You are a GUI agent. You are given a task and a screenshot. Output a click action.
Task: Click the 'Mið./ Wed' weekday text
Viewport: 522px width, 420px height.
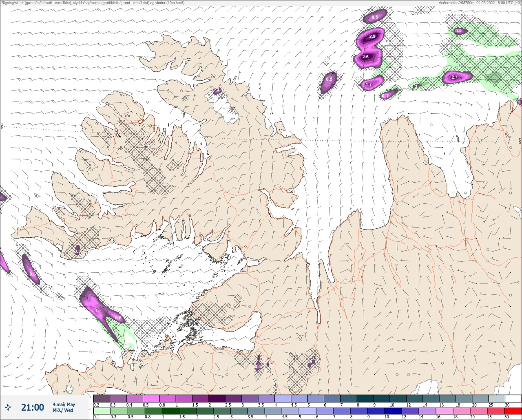[x=63, y=410]
